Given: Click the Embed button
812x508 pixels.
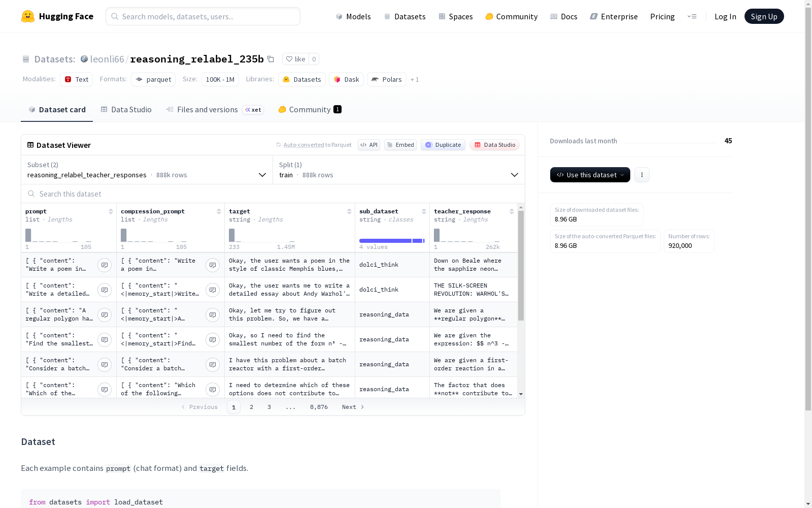Looking at the screenshot, I should pos(400,145).
